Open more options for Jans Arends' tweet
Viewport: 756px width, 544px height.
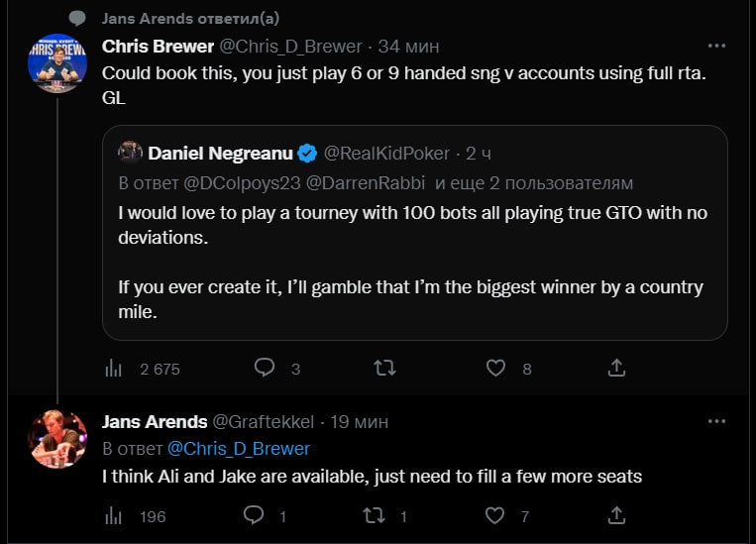coord(715,422)
